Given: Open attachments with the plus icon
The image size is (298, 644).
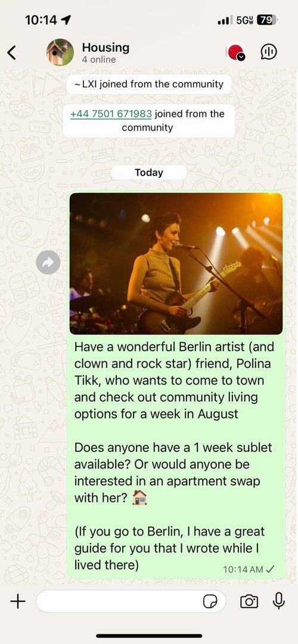Looking at the screenshot, I should [18, 602].
